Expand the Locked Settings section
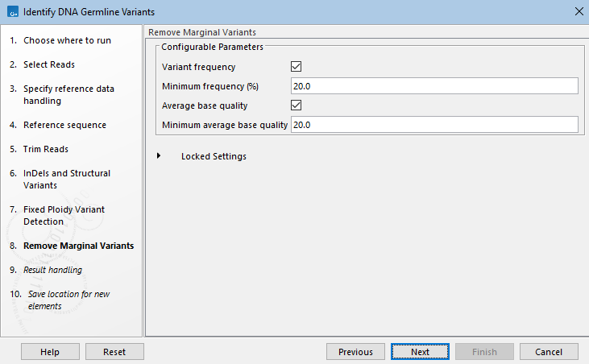Screen dimensions: 589x364 159,156
